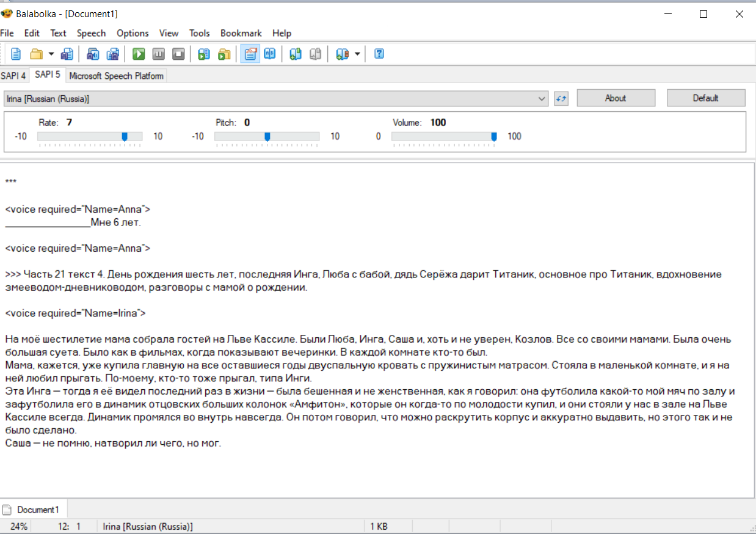Click inside the text line 'Мне 6 лет.'

(x=115, y=222)
